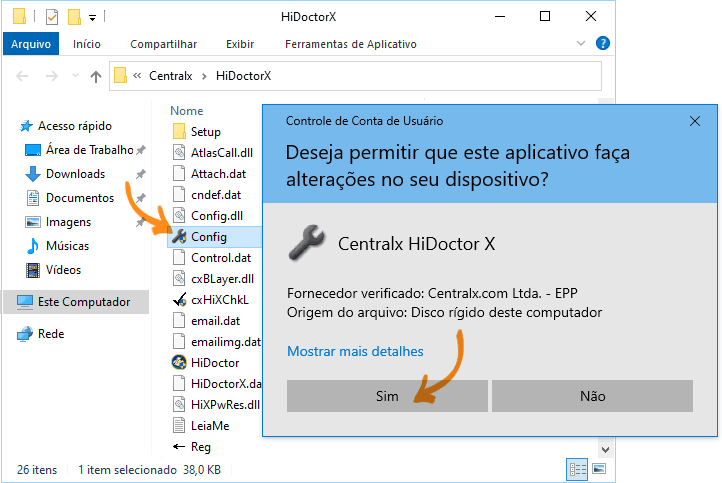Open the blue help question mark icon
Viewport: 722px width, 483px height.
pos(602,43)
